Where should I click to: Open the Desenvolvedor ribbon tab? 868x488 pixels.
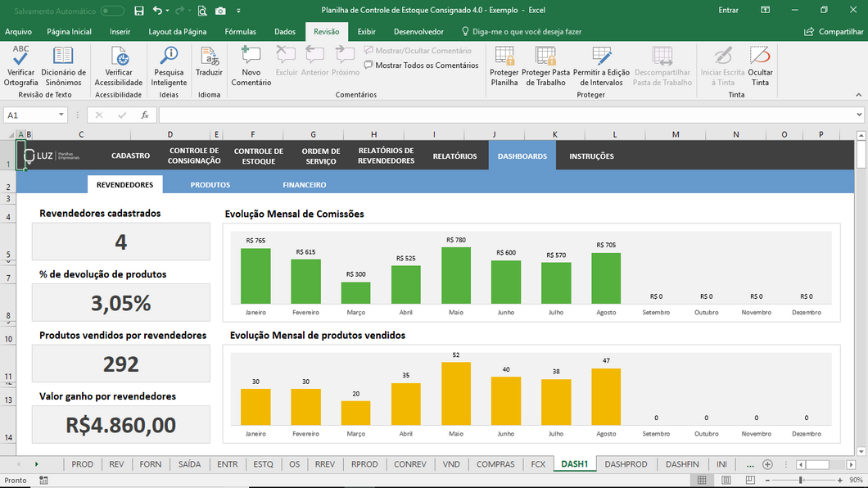coord(418,32)
